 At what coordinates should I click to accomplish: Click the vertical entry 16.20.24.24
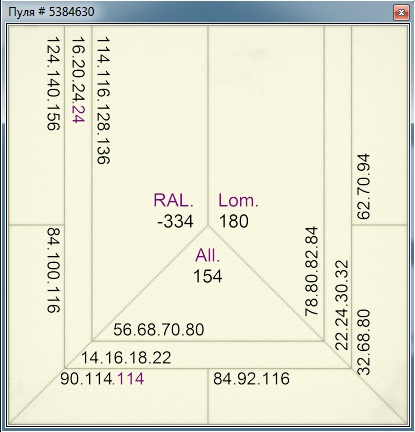[78, 80]
